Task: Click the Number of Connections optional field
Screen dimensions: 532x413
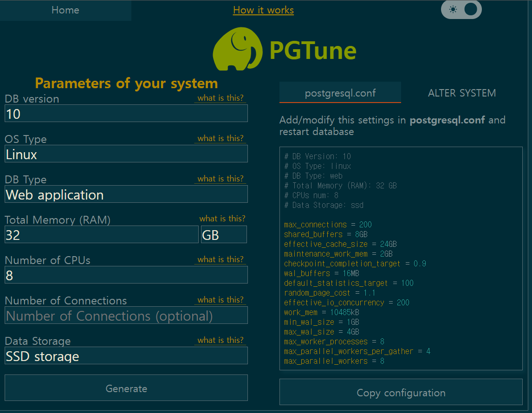Action: (x=126, y=316)
